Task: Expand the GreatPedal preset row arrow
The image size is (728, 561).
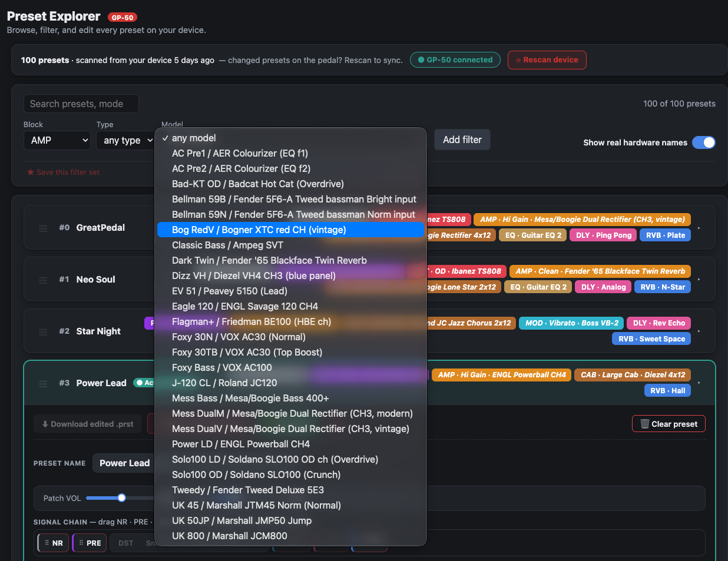Action: pos(699,228)
